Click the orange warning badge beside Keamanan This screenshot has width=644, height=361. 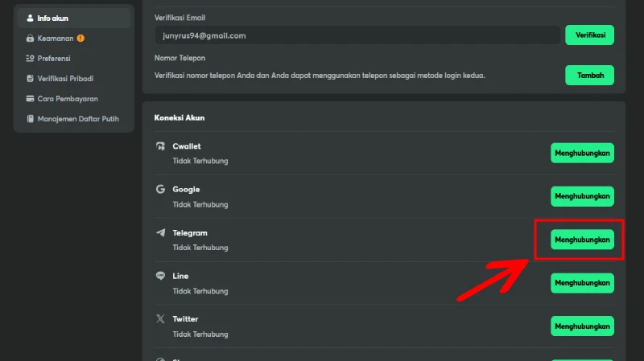80,38
